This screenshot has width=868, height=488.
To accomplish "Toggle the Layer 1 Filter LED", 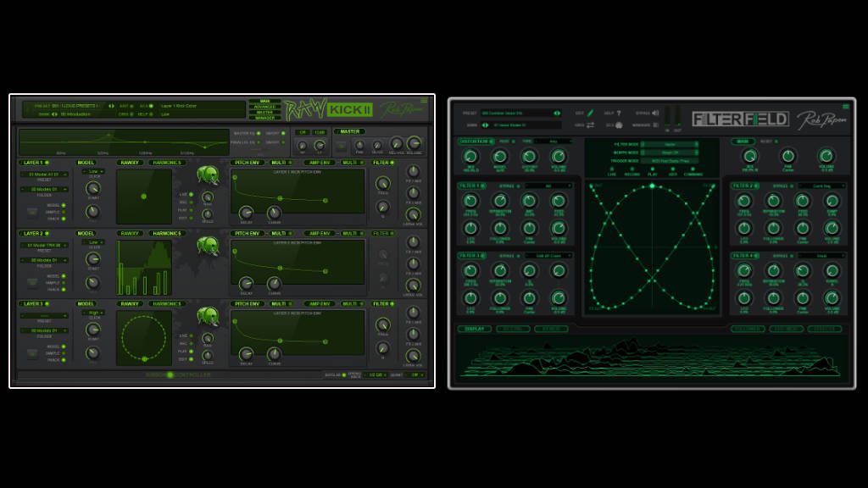I will (392, 163).
